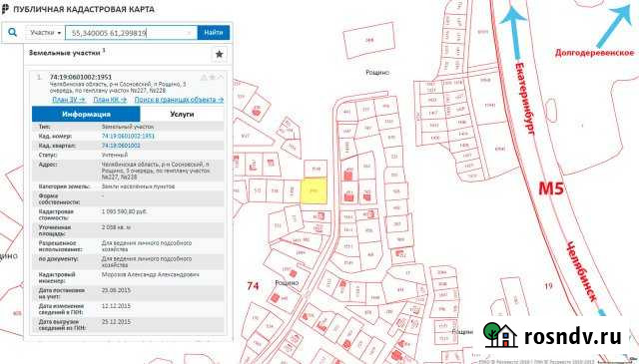Focus the coordinates search input field

pyautogui.click(x=131, y=33)
